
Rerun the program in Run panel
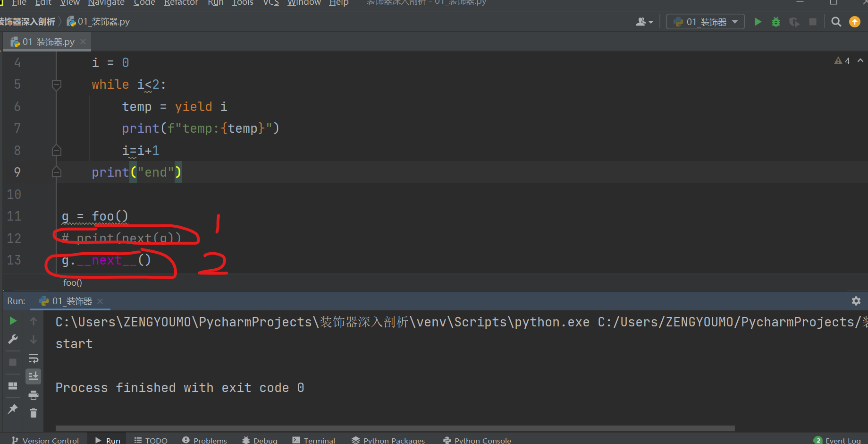(x=13, y=321)
